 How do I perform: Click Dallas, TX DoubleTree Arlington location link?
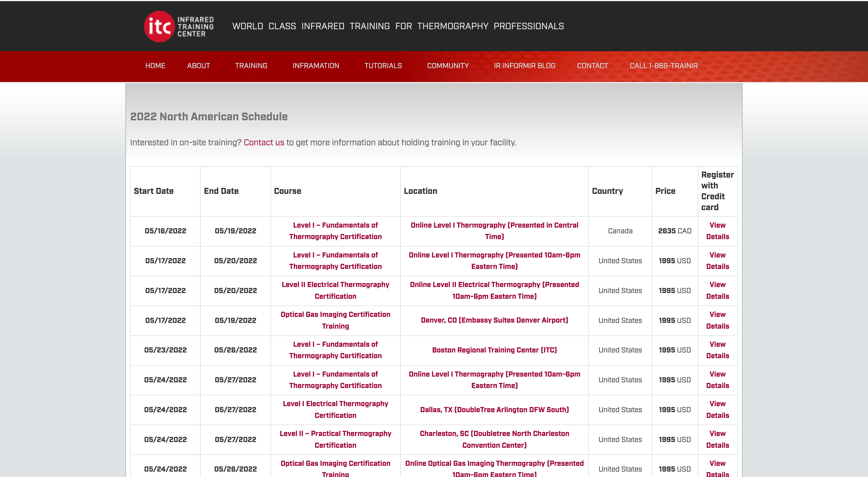coord(494,410)
